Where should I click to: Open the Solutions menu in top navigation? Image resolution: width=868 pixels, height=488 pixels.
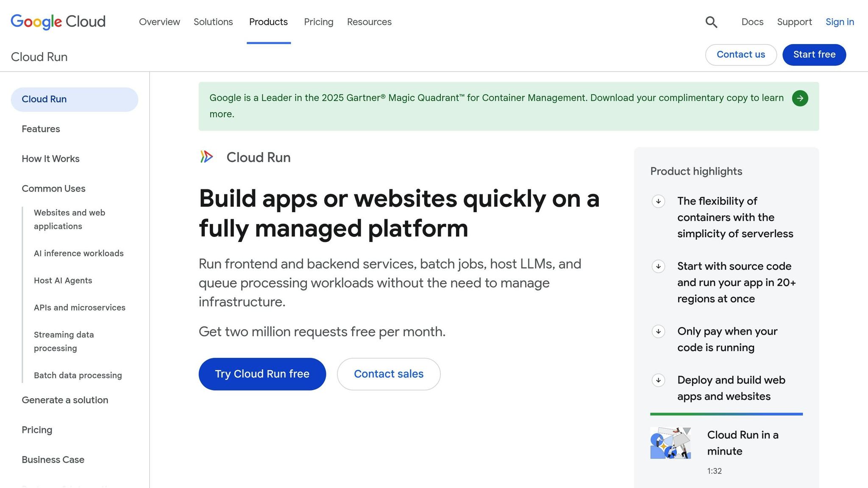[213, 22]
